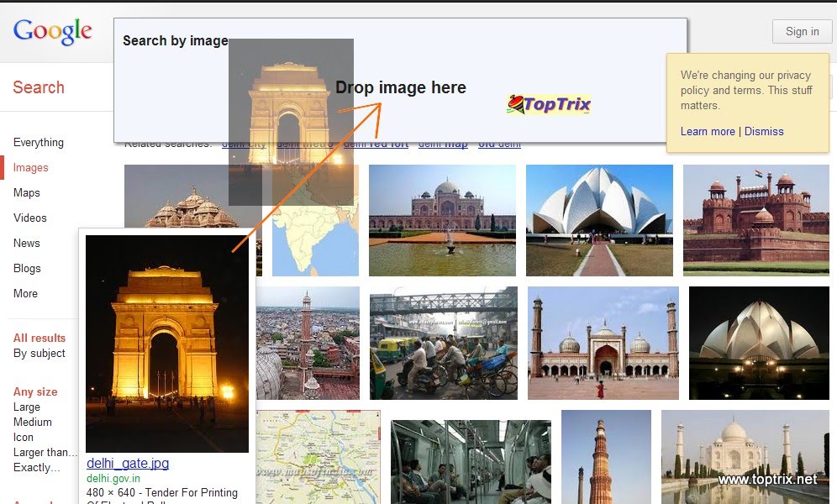Dismiss the privacy policy notice

pos(764,131)
